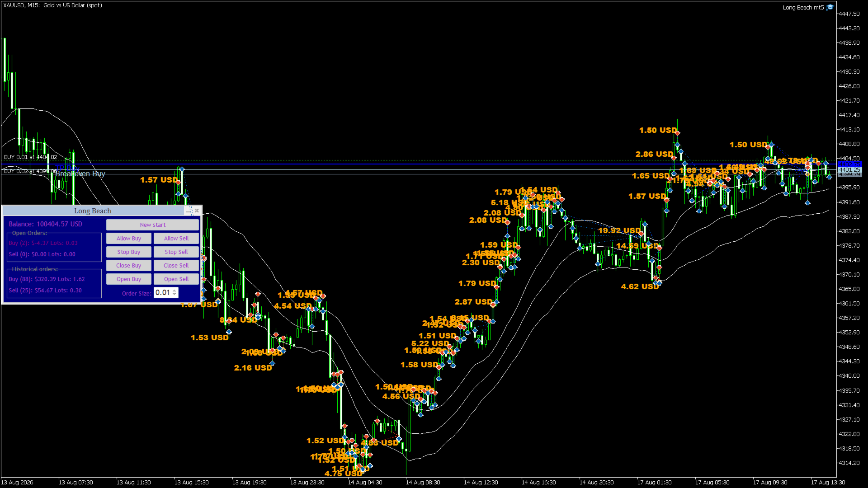Click the 4402.75 price tag on axis

tap(849, 164)
